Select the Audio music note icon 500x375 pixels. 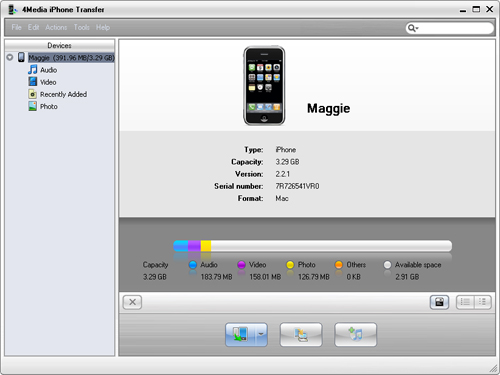tap(32, 70)
